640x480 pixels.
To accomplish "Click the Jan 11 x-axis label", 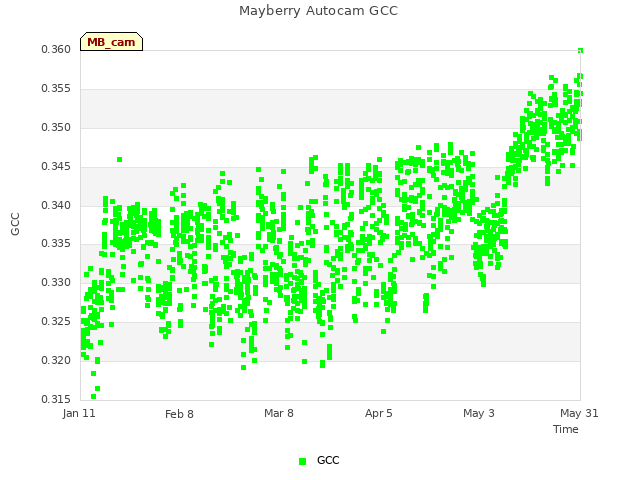I will 79,413.
